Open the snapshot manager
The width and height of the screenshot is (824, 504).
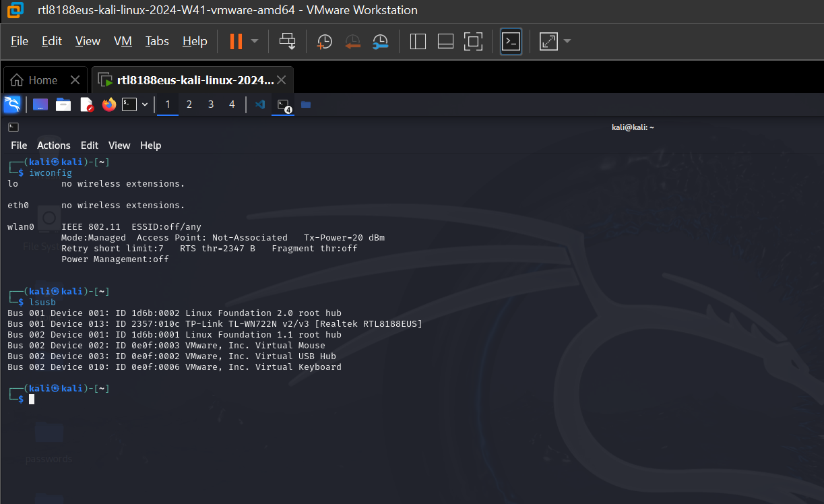tap(381, 41)
